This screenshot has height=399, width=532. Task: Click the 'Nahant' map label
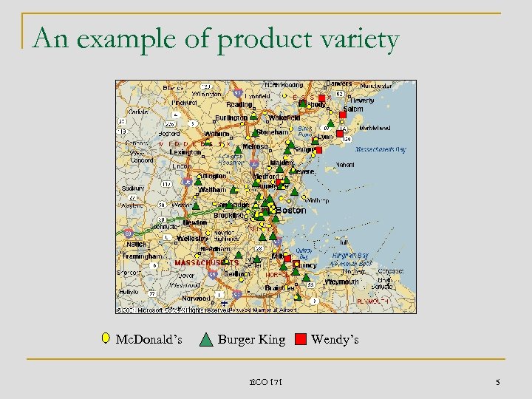coord(345,165)
